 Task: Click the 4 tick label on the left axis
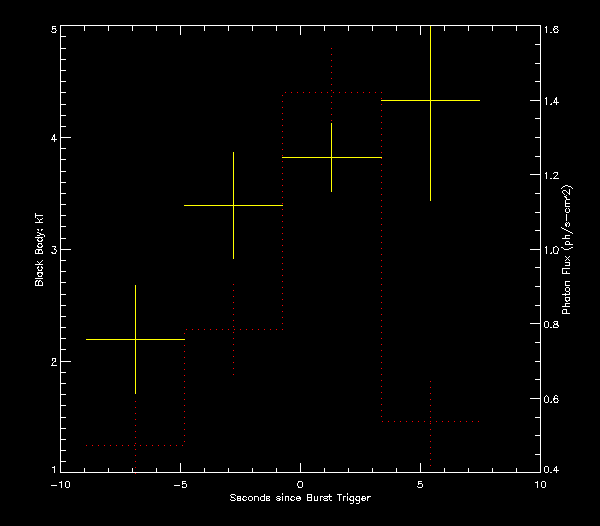52,138
